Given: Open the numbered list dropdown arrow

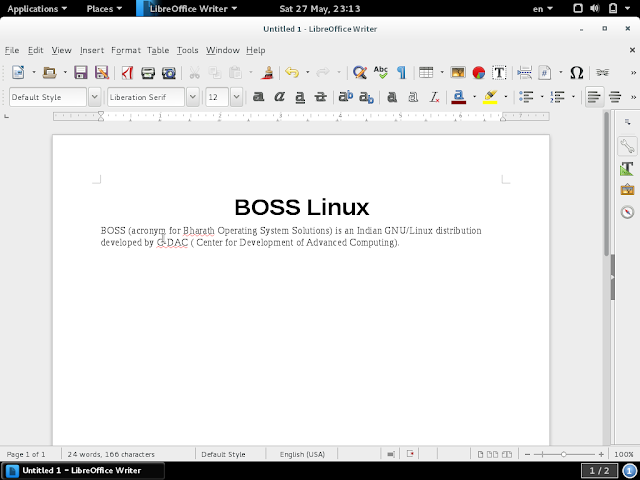Looking at the screenshot, I should pos(573,97).
